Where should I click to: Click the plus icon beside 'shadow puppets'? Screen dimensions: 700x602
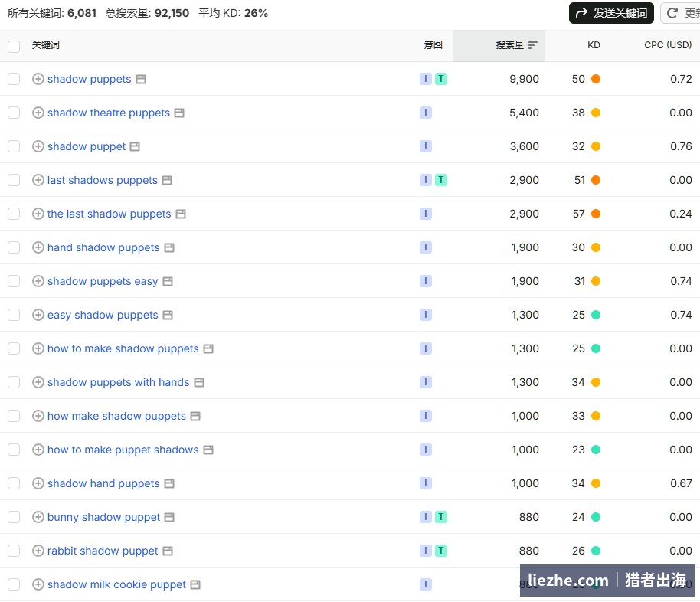pyautogui.click(x=38, y=79)
